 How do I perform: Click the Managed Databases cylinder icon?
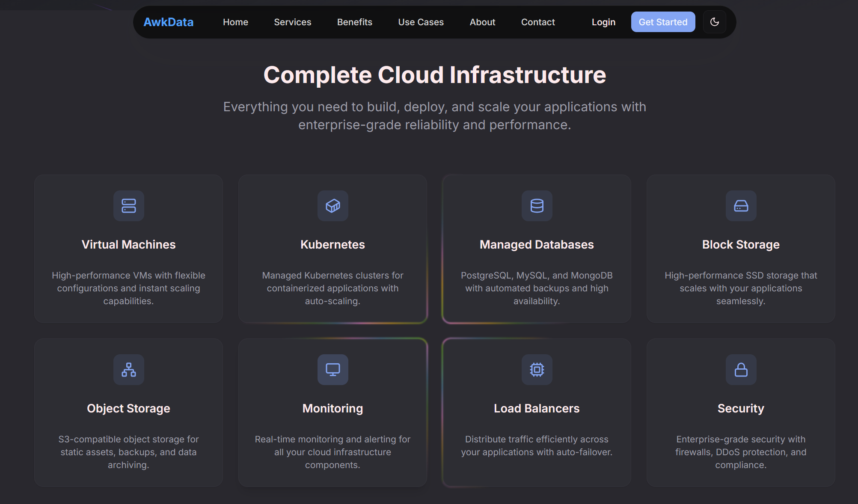[x=537, y=206]
